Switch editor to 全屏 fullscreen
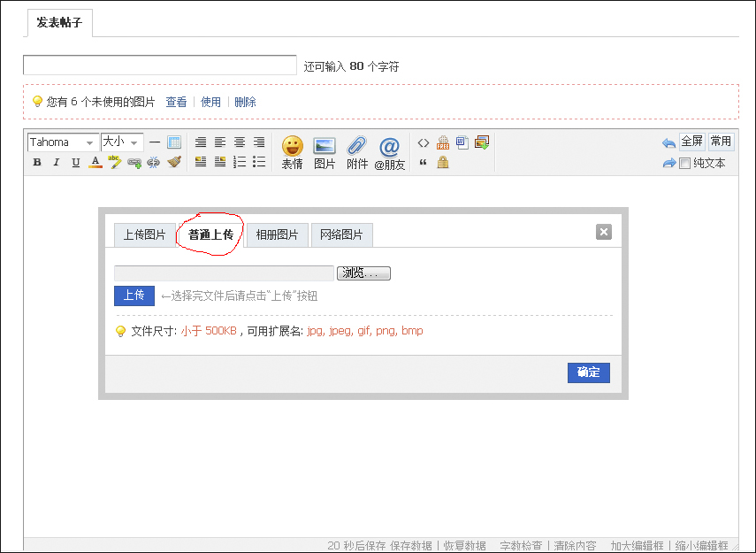756x553 pixels. coord(691,142)
